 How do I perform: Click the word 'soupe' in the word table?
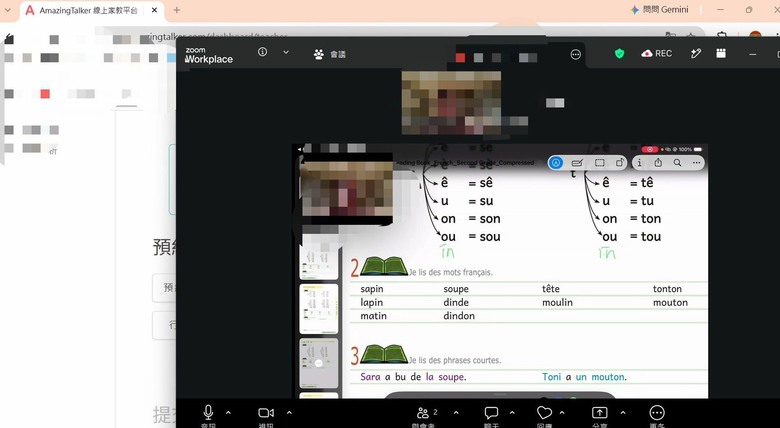point(456,289)
